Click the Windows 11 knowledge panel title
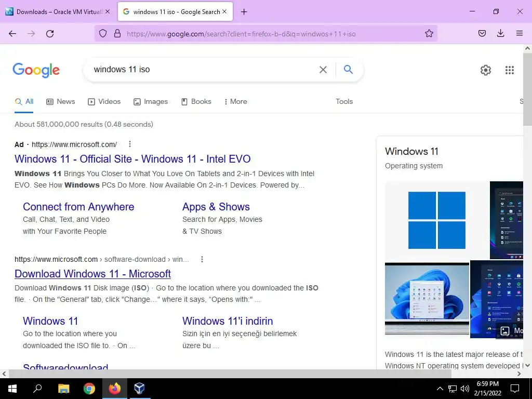Viewport: 532px width, 399px height. pos(411,151)
